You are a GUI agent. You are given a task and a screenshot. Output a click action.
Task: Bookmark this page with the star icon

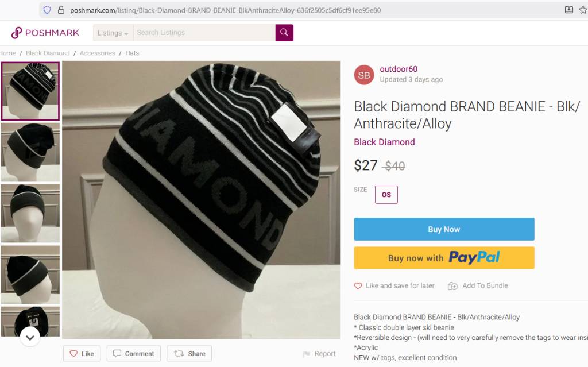583,10
